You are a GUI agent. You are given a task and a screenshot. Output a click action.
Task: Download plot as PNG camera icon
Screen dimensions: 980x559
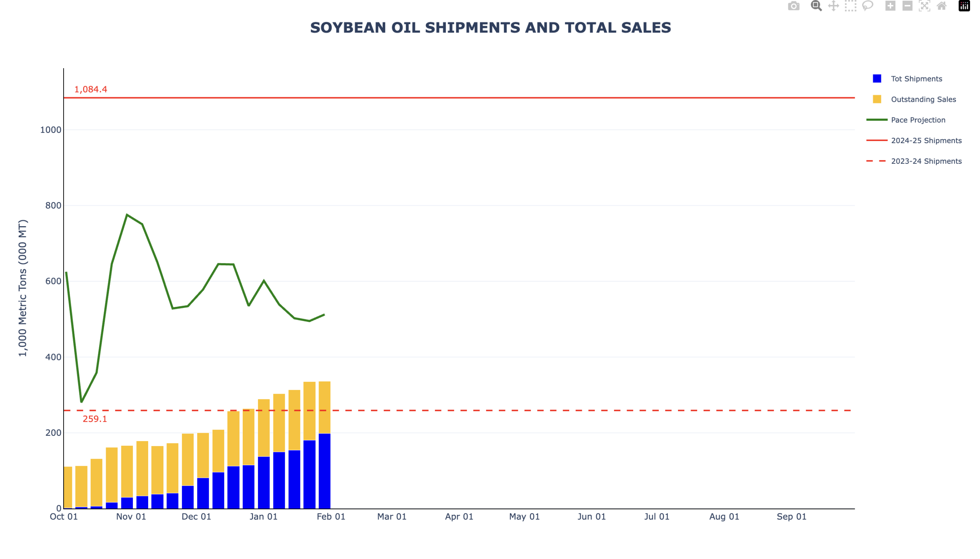coord(793,6)
